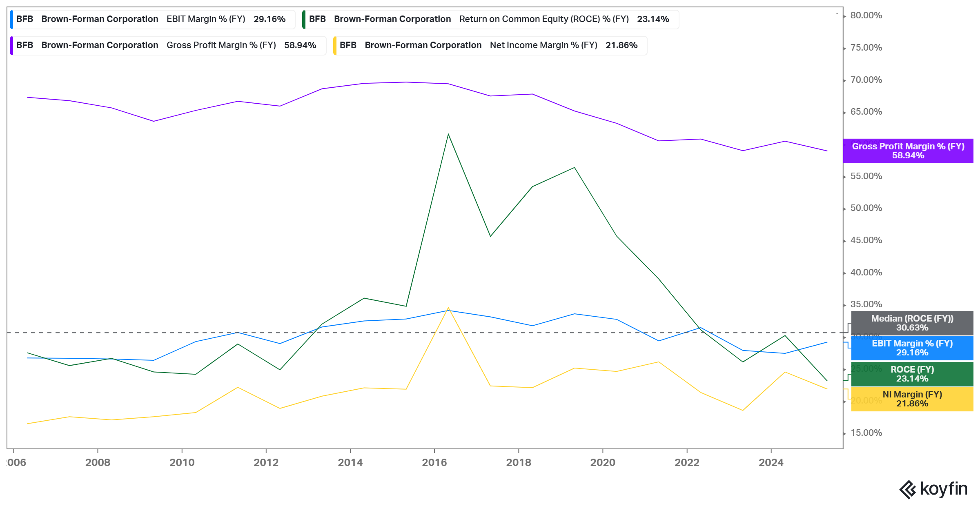This screenshot has width=980, height=506.
Task: Click the 40.00% y-axis label
Action: click(866, 273)
